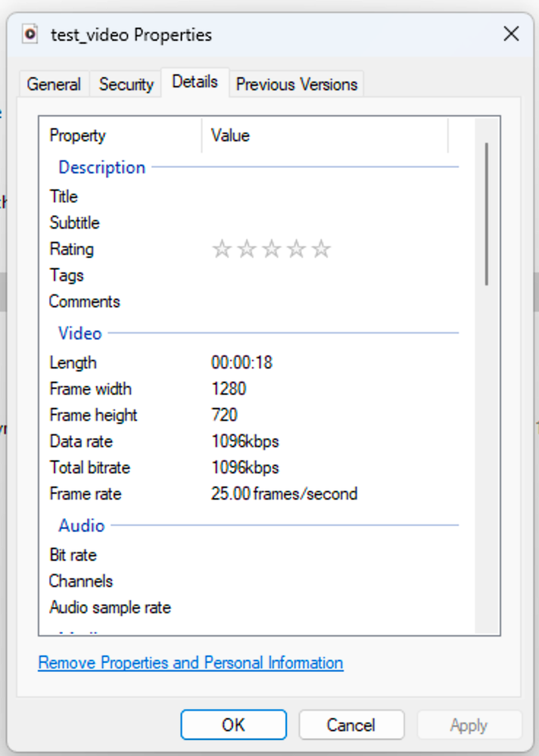This screenshot has width=539, height=756.
Task: Click the OK button
Action: pos(233,724)
